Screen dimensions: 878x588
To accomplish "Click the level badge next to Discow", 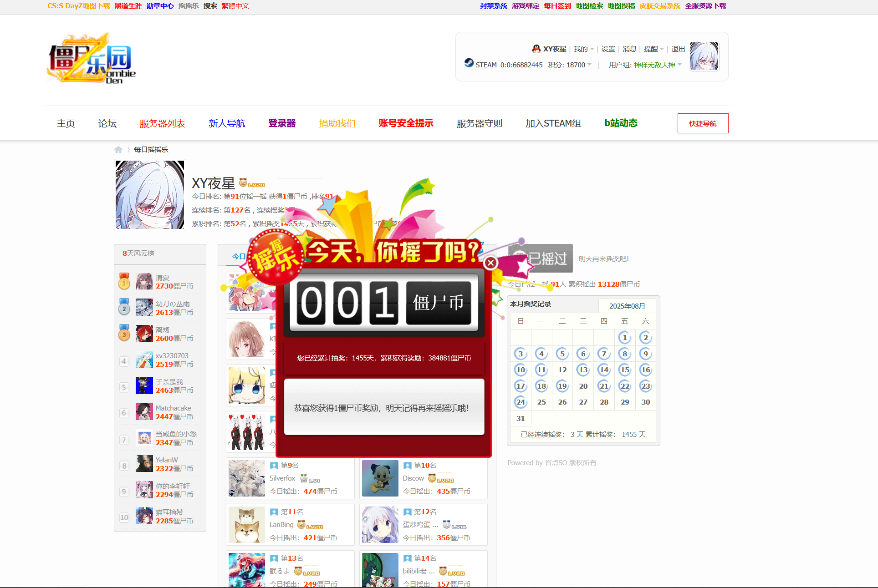I will pyautogui.click(x=441, y=478).
